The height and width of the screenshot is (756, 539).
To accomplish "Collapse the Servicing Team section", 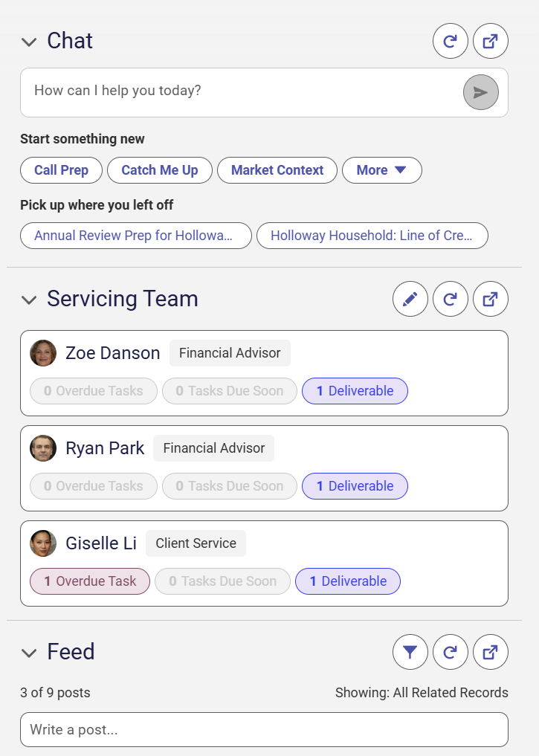I will point(29,300).
